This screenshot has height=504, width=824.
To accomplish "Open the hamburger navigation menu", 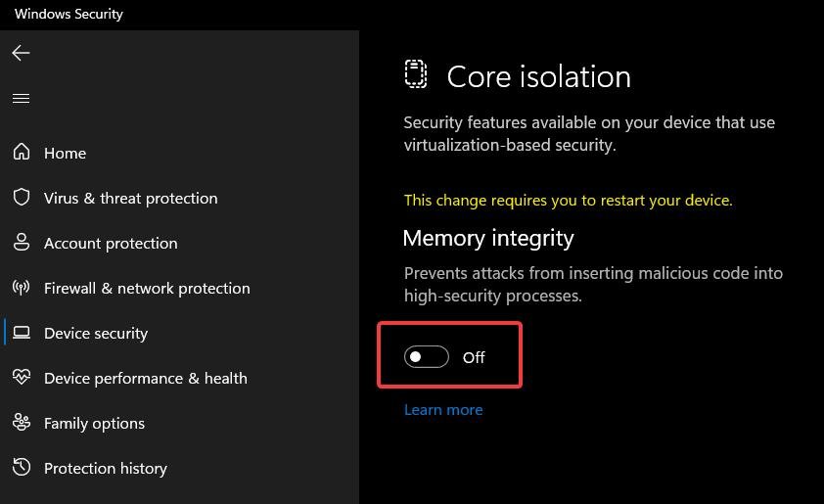I will (x=21, y=98).
